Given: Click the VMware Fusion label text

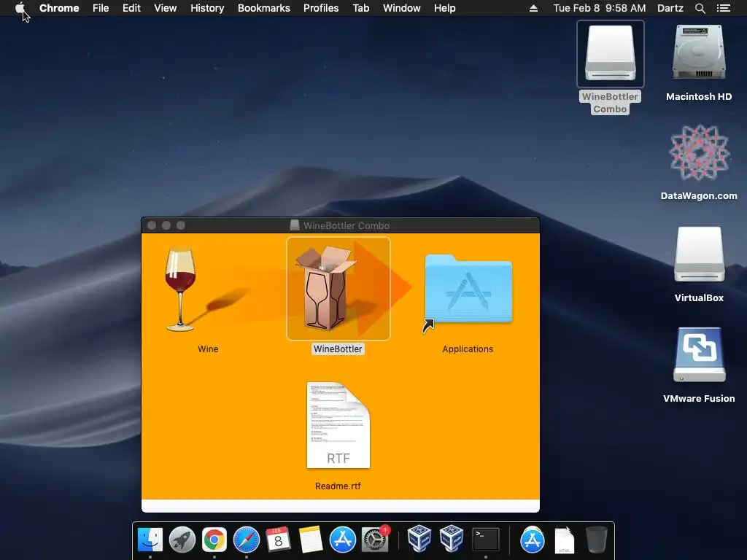Looking at the screenshot, I should [x=699, y=399].
